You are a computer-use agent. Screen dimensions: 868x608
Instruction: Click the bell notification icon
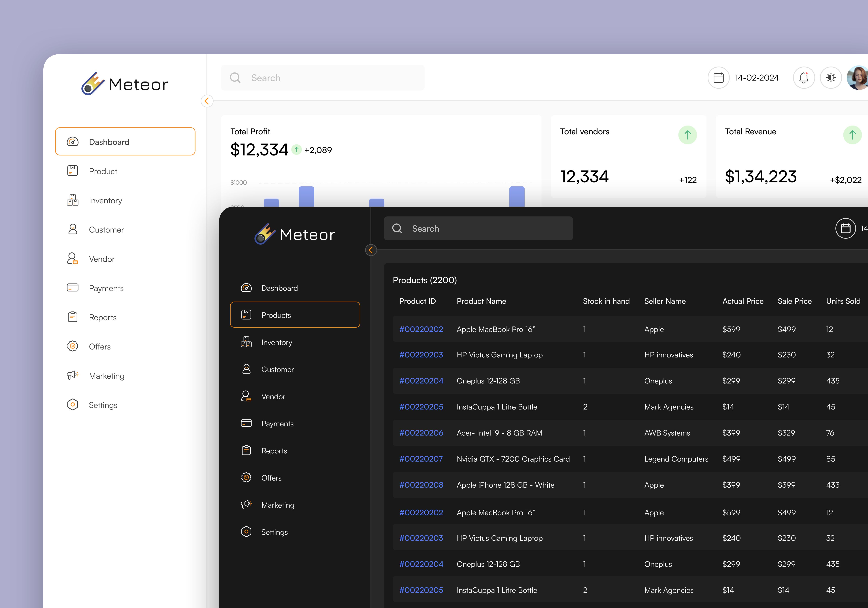coord(804,77)
